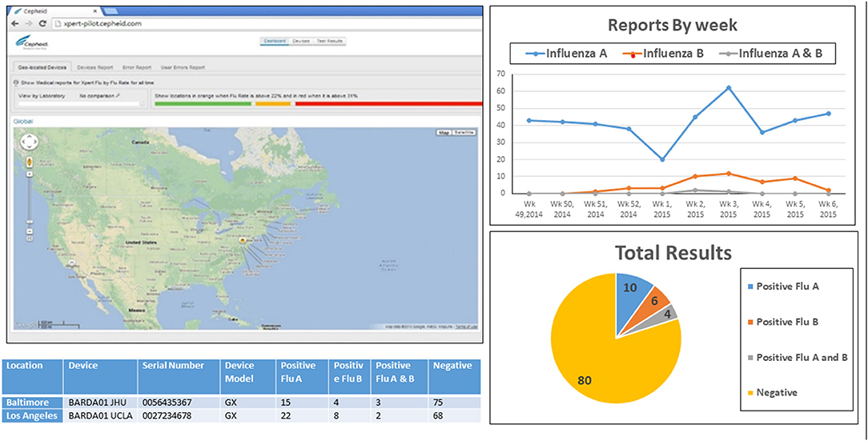Click the Total Results chart title
This screenshot has width=868, height=441.
click(673, 254)
